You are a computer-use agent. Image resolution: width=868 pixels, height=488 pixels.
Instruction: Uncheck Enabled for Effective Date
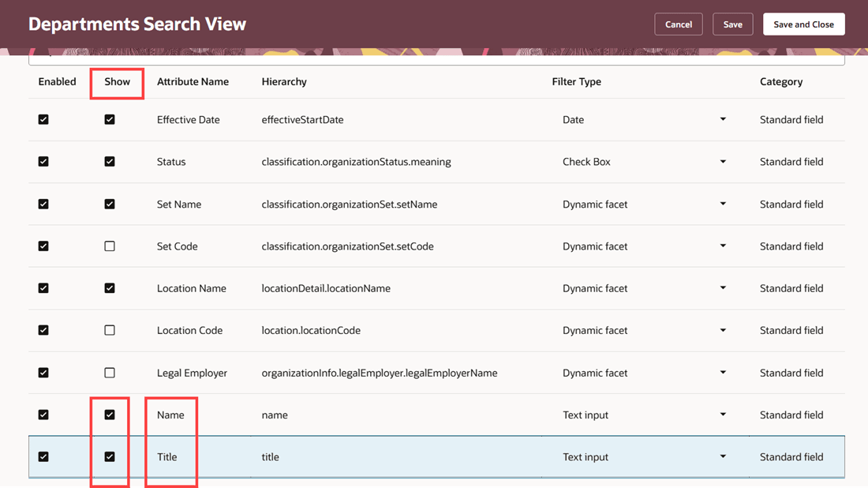43,120
